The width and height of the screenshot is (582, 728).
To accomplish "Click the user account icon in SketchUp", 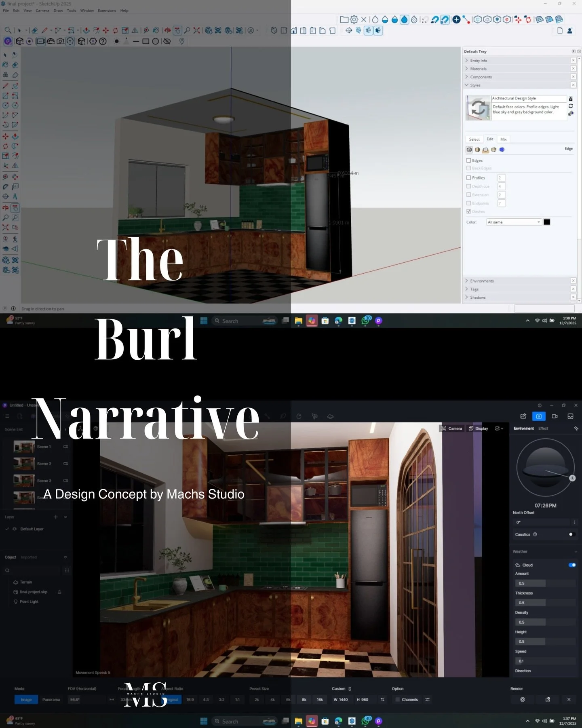I will pos(570,30).
